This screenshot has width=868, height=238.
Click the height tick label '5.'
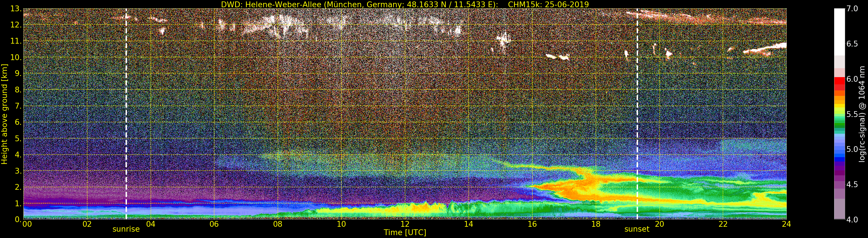(x=18, y=138)
